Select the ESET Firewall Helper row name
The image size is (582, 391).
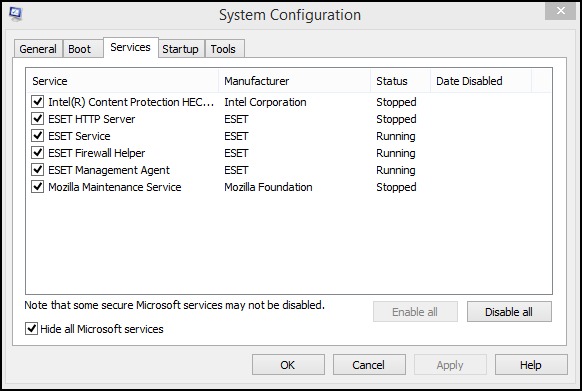(97, 153)
